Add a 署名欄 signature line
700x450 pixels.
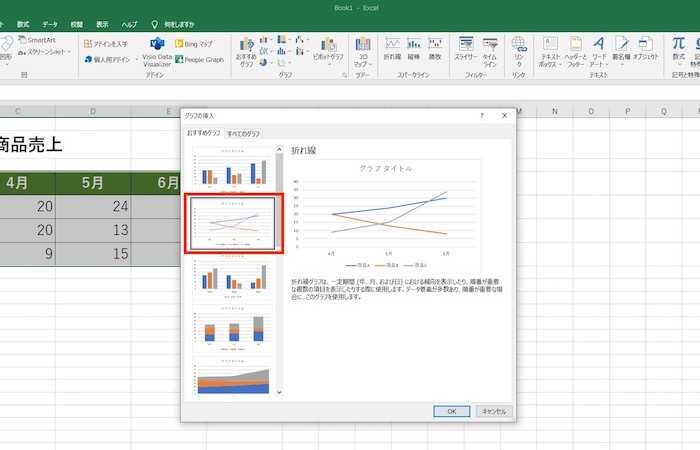(x=621, y=50)
